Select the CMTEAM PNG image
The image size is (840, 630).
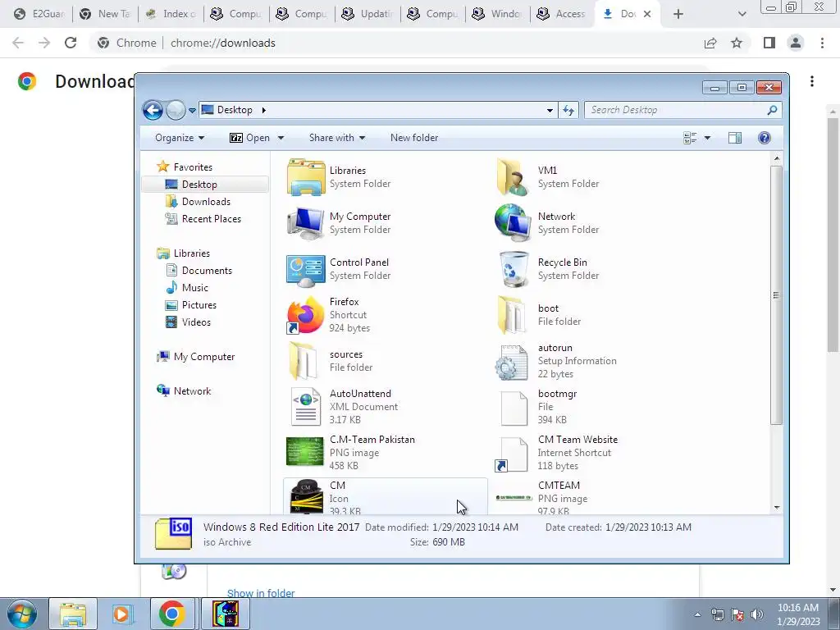pyautogui.click(x=514, y=498)
